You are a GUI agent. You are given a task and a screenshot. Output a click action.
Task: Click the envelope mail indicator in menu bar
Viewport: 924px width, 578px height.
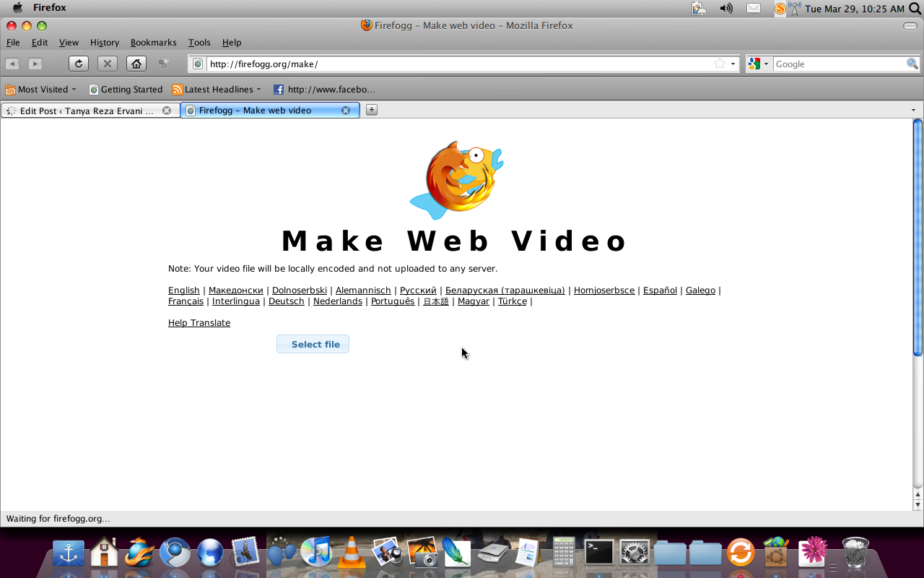754,9
